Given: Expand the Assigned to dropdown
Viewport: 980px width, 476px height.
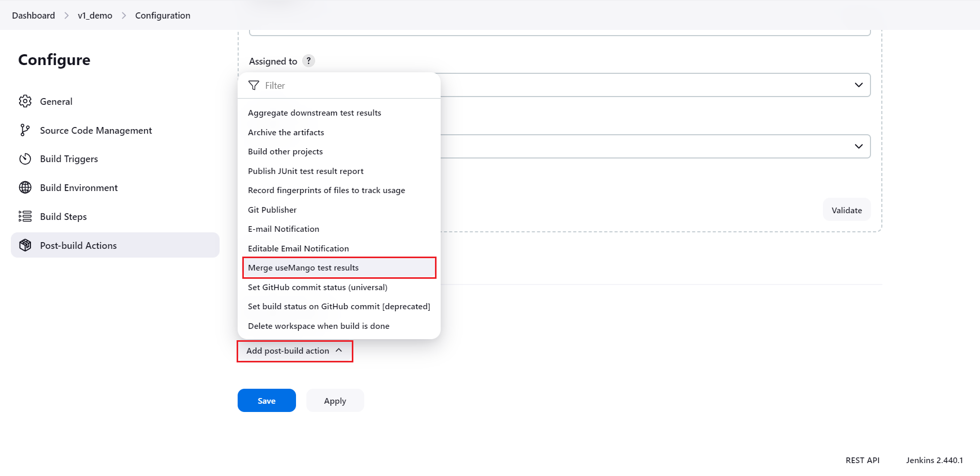Looking at the screenshot, I should click(x=859, y=85).
